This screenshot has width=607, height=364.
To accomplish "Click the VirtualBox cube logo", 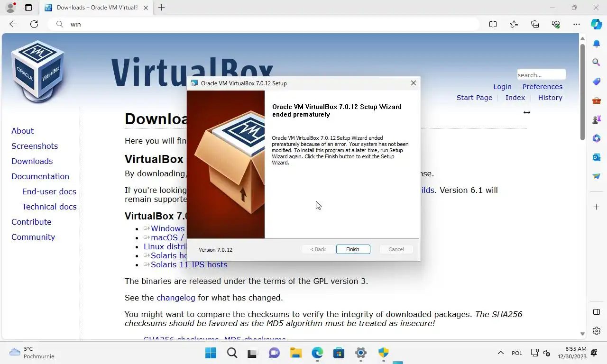I will [38, 71].
